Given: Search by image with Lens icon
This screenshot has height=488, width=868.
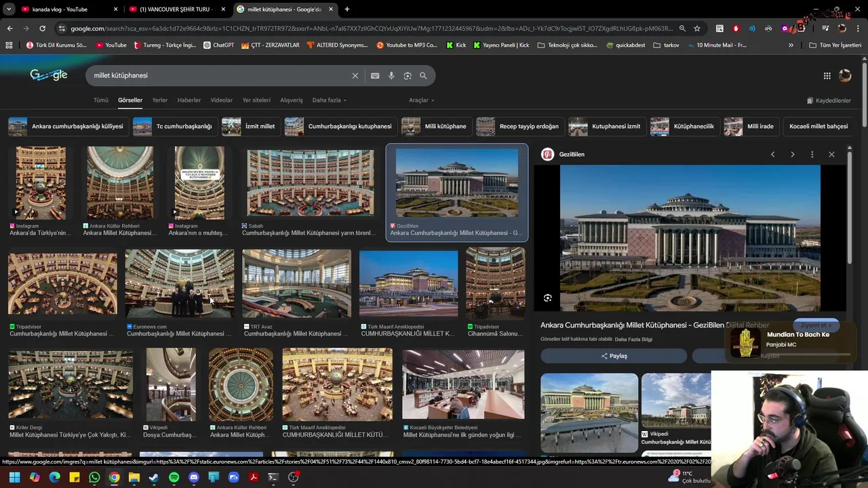Looking at the screenshot, I should [x=408, y=76].
